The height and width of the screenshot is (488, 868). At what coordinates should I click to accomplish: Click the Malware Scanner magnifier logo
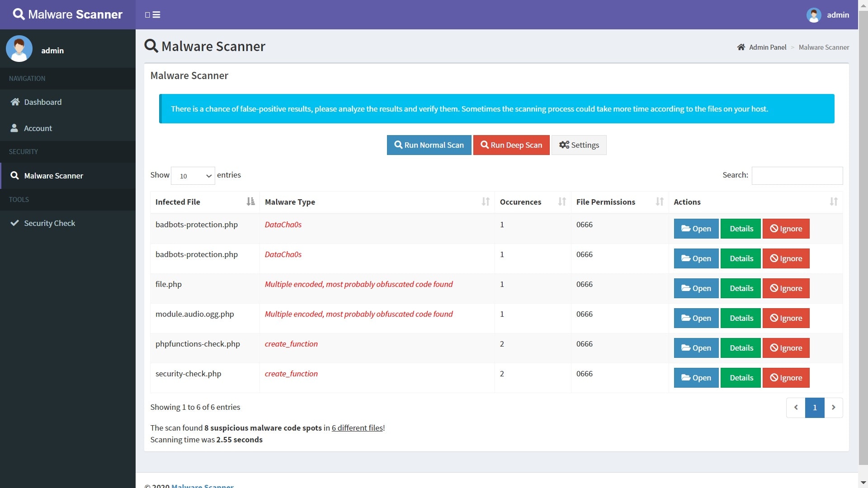pos(19,14)
